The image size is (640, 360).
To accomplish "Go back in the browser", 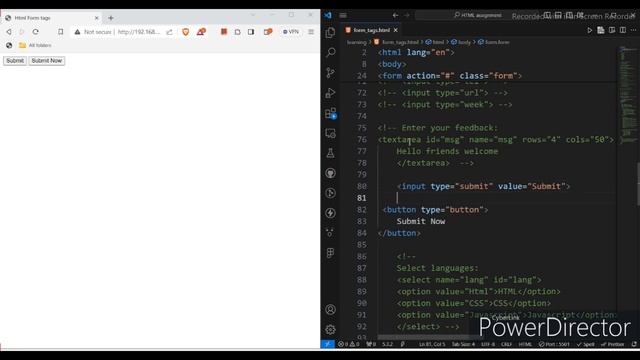I will click(9, 32).
